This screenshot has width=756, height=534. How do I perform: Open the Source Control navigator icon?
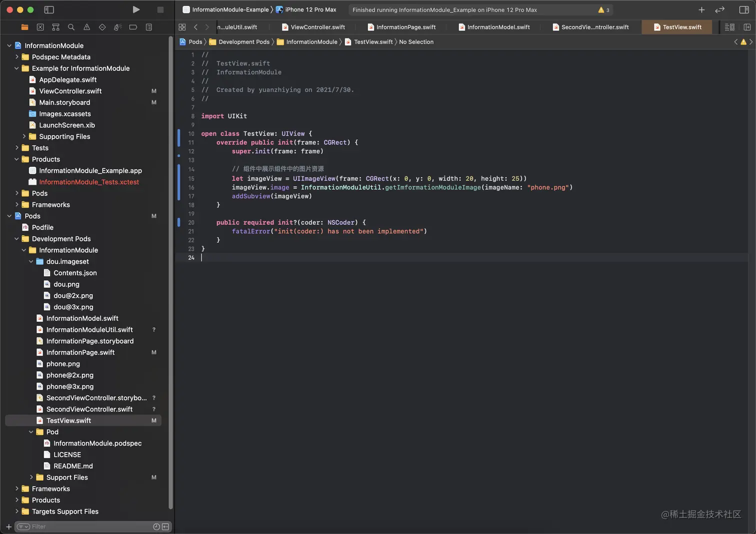click(40, 27)
